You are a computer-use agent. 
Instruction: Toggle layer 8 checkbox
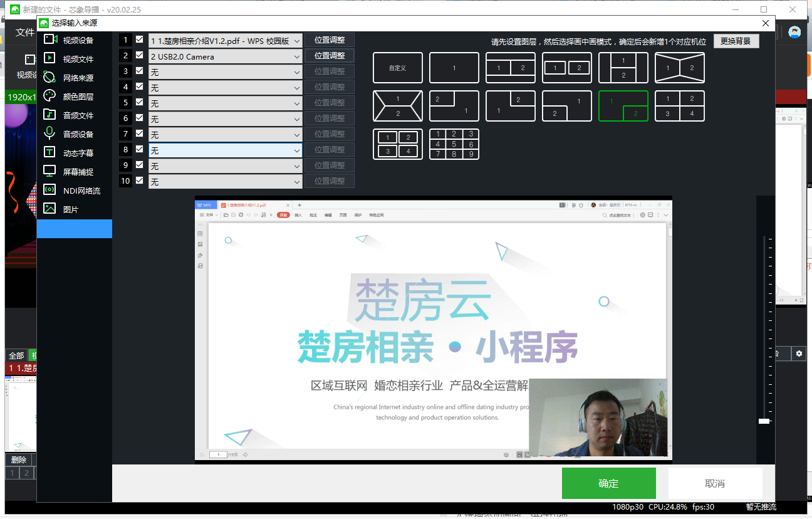(x=139, y=149)
